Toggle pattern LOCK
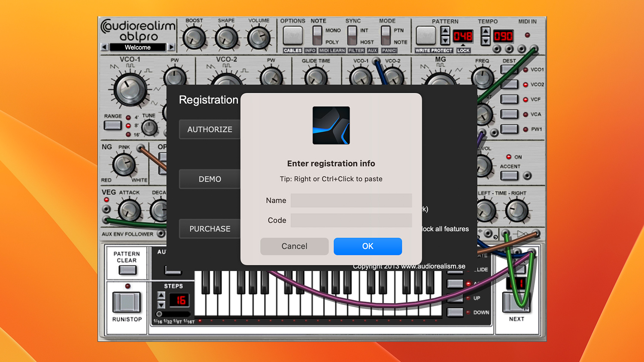The image size is (644, 362). coord(463,51)
